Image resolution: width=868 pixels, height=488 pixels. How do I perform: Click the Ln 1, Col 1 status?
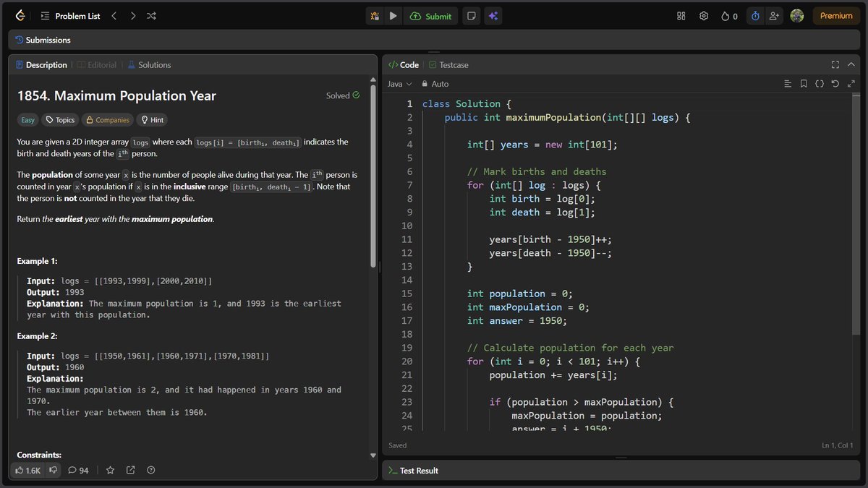tap(837, 445)
